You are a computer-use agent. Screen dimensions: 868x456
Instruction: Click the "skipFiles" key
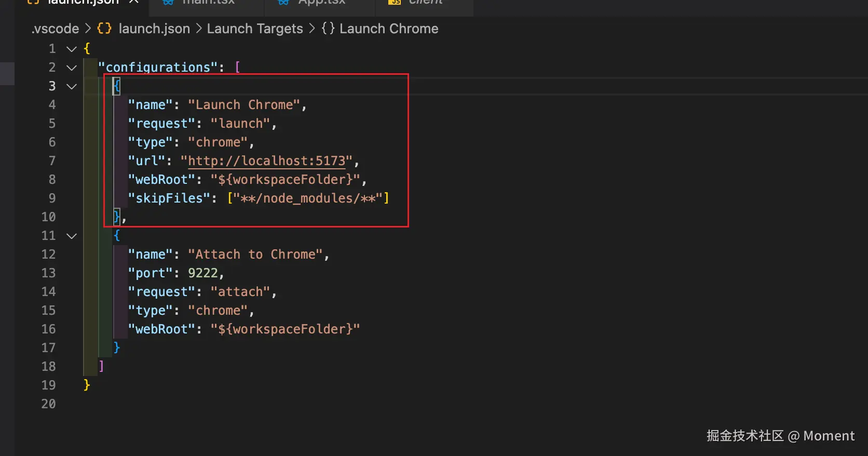pyautogui.click(x=169, y=198)
